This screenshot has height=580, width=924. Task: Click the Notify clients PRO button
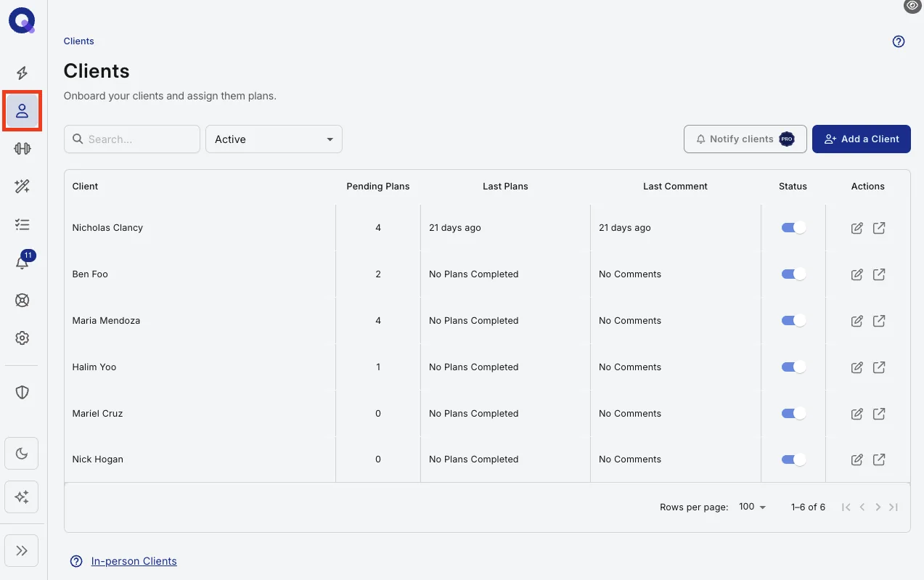pyautogui.click(x=745, y=139)
